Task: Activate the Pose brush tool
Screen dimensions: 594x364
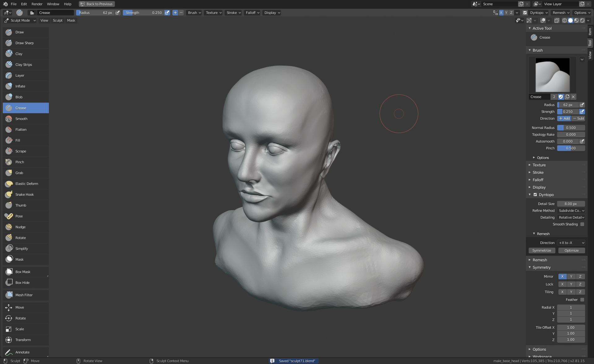Action: point(19,216)
